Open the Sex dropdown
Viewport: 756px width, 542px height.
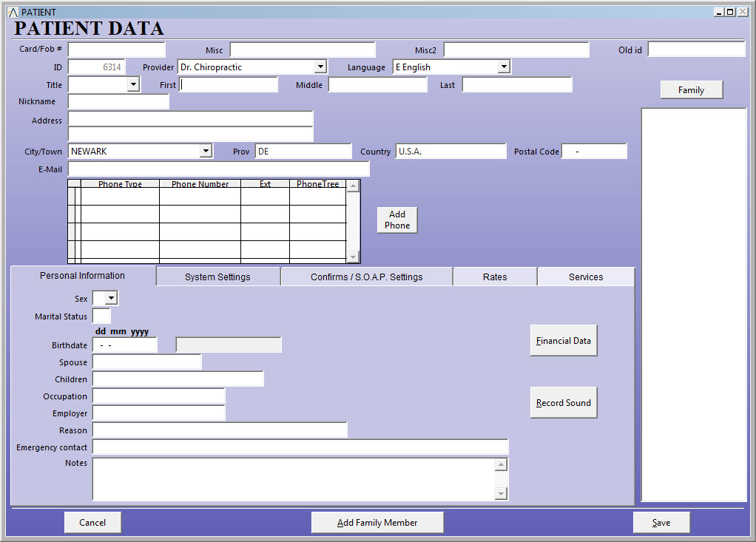click(112, 298)
